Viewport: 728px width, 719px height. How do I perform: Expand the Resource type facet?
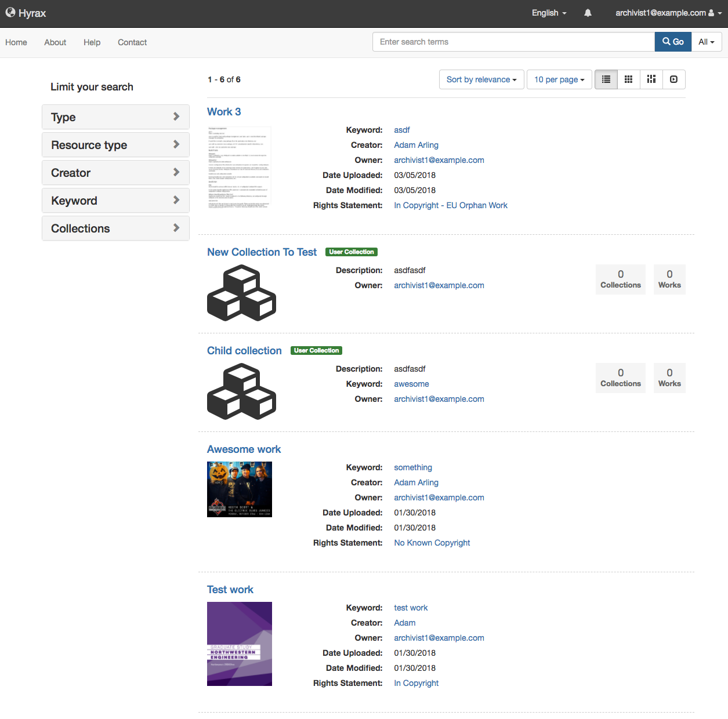pyautogui.click(x=115, y=145)
